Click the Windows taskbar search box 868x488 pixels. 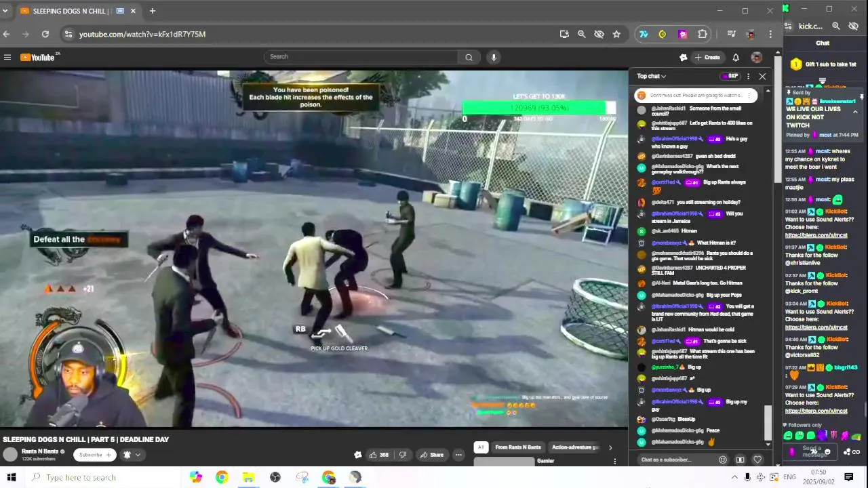[x=105, y=477]
